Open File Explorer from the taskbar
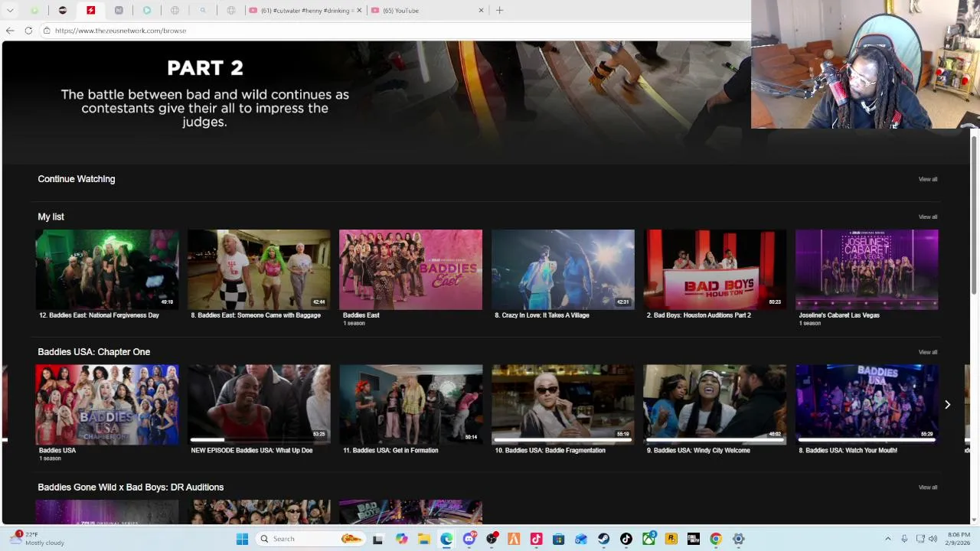The image size is (980, 551). 423,539
